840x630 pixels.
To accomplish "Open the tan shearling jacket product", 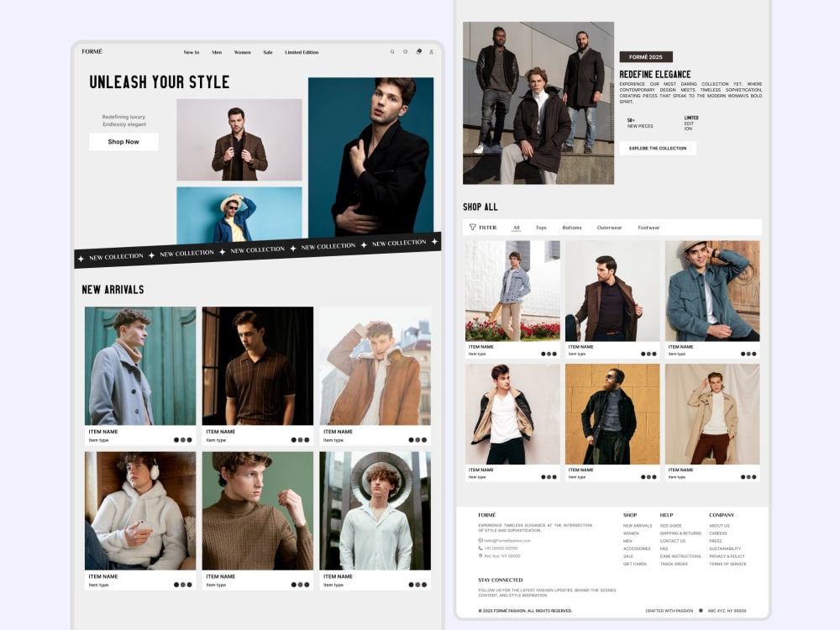I will click(x=375, y=366).
